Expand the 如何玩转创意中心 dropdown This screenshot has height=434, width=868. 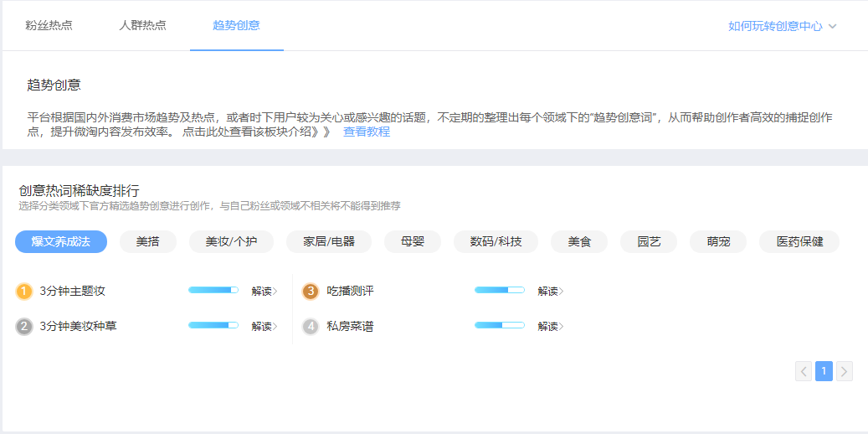(782, 26)
